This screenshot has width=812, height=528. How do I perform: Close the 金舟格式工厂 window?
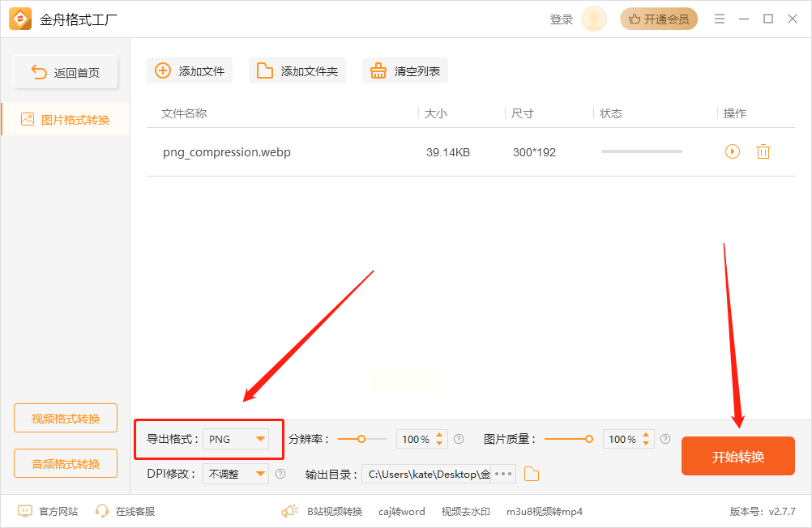click(793, 19)
